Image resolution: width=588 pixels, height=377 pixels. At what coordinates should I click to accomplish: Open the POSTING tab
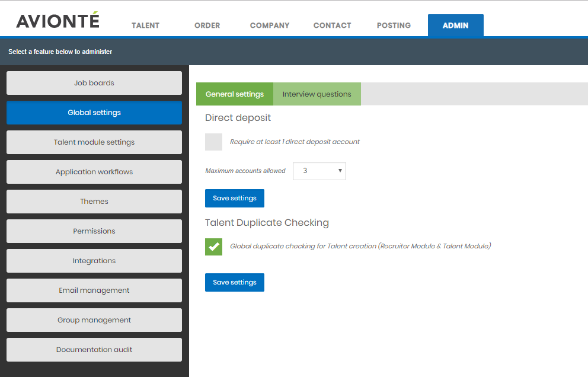tap(394, 25)
